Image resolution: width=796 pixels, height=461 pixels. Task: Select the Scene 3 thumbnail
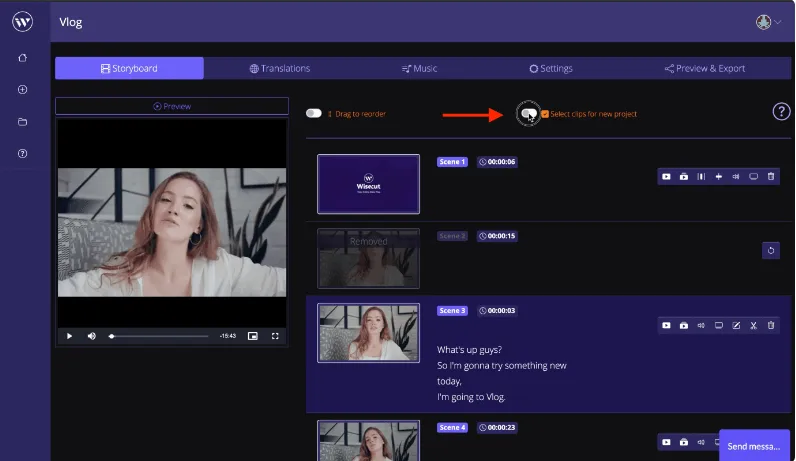coord(369,333)
